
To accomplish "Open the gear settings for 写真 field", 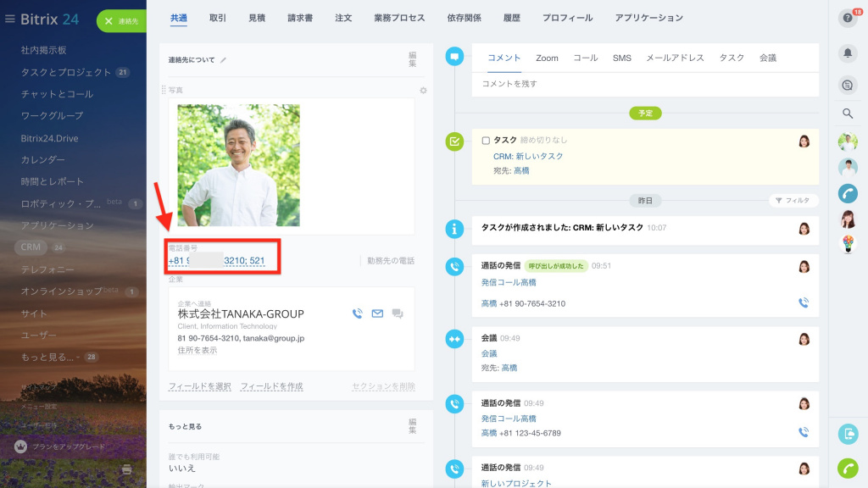I will click(x=423, y=90).
